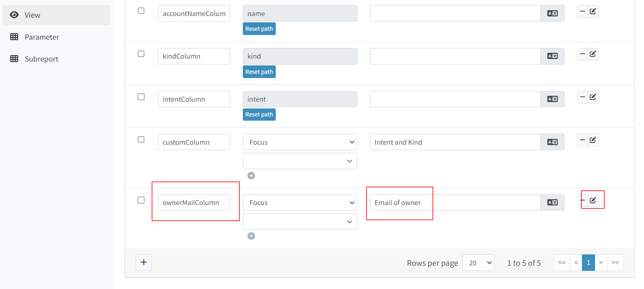This screenshot has height=289, width=644.
Task: Click the add new row plus button
Action: pos(144,262)
